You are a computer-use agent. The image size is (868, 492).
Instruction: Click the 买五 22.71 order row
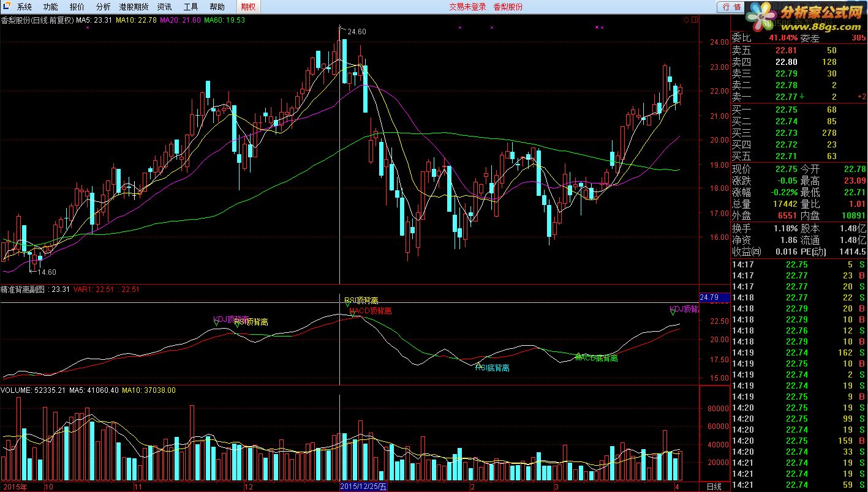coord(799,156)
